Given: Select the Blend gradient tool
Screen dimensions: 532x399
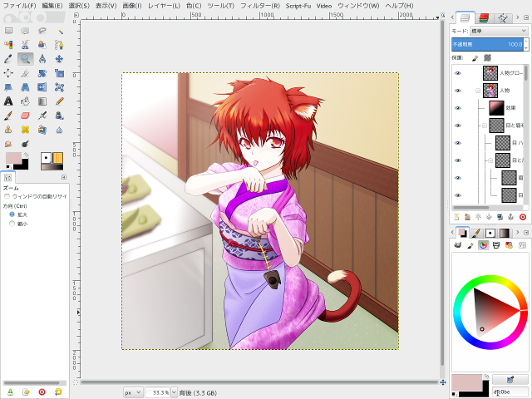Looking at the screenshot, I should click(x=42, y=101).
